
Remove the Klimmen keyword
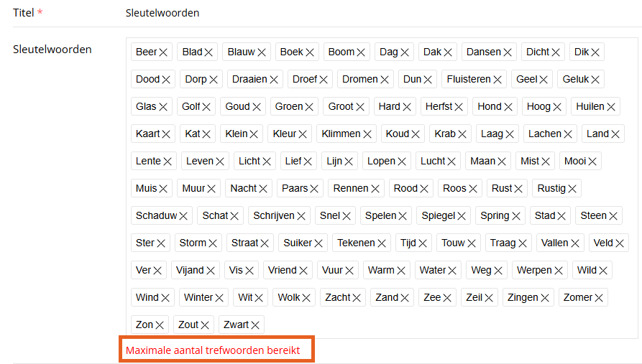(x=367, y=134)
